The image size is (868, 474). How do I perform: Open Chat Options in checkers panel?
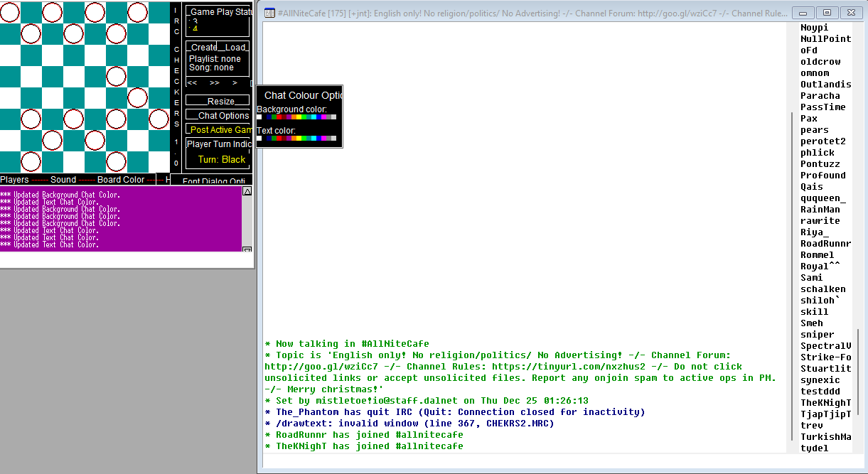[218, 116]
